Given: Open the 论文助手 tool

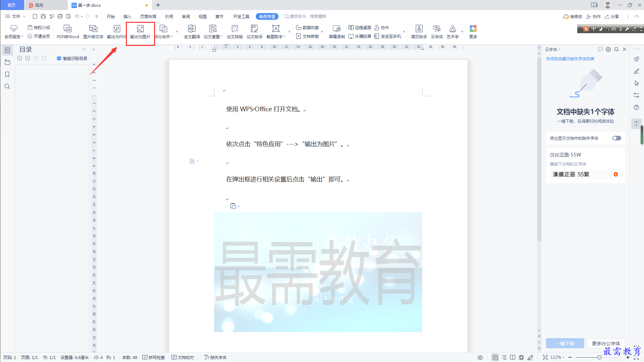Looking at the screenshot, I should 254,32.
